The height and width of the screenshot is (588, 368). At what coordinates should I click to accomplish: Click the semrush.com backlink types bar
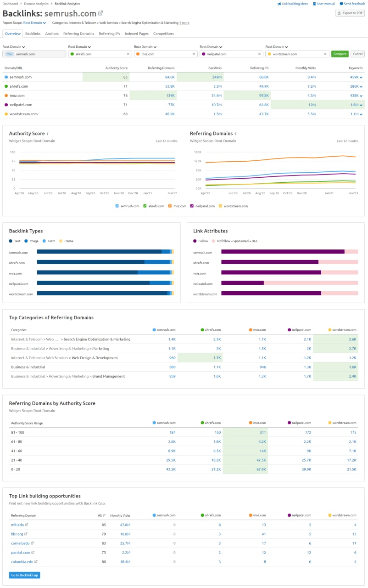tap(105, 252)
